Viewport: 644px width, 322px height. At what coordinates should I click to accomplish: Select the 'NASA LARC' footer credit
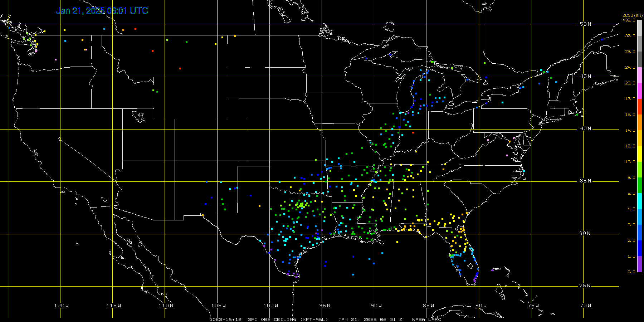[426, 319]
